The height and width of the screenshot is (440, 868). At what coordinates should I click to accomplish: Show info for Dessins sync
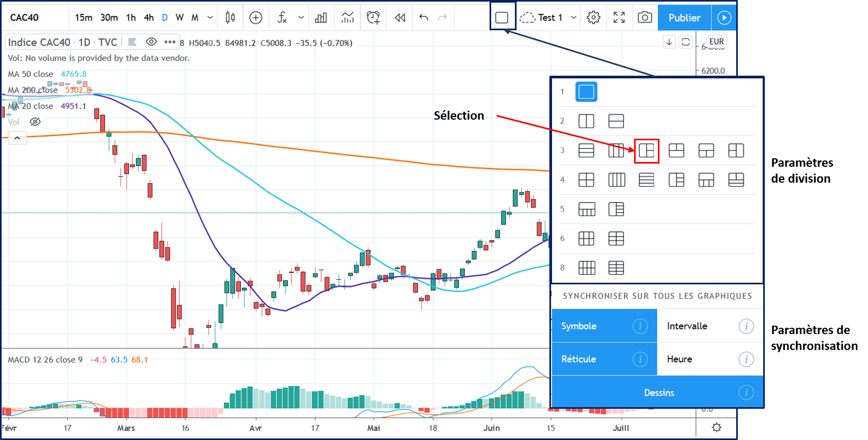tap(746, 392)
